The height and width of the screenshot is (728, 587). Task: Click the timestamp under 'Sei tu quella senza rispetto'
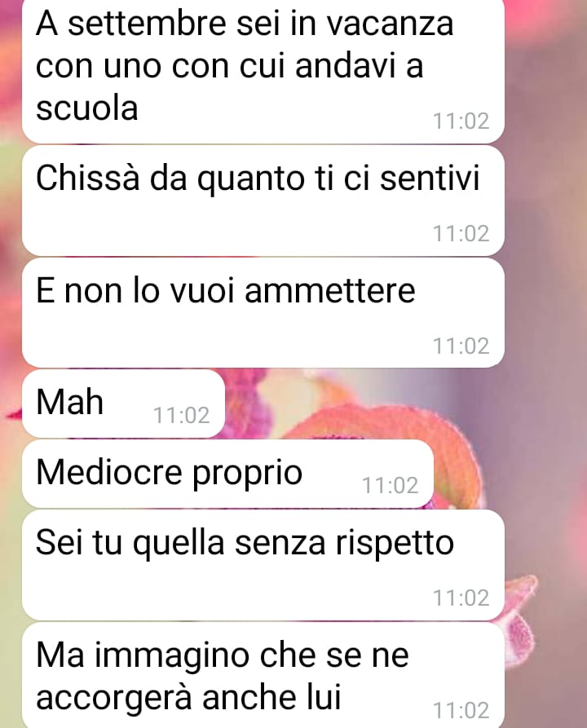[461, 598]
